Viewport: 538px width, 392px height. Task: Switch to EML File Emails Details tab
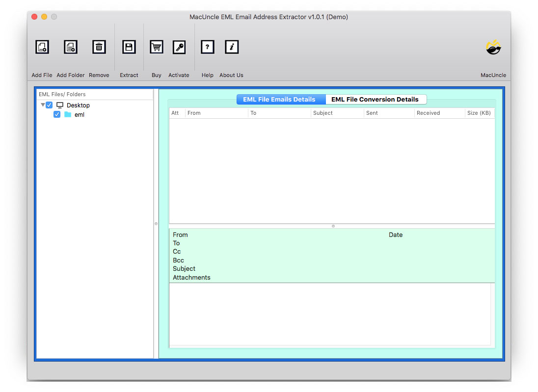tap(281, 100)
